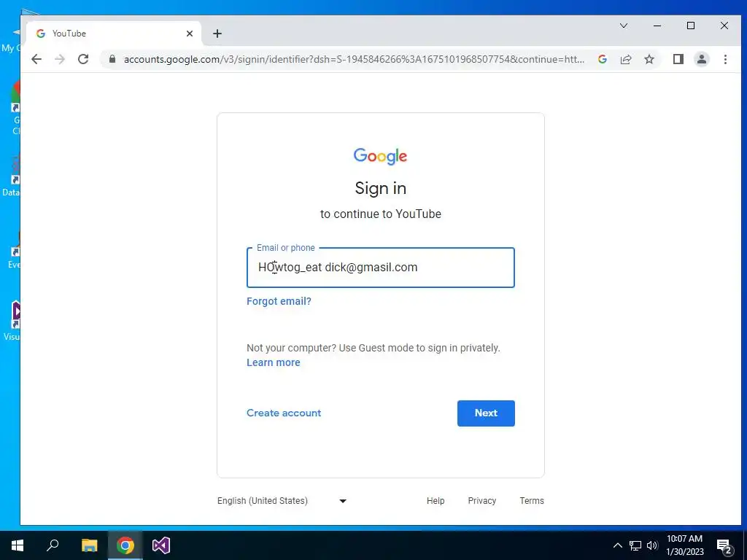Click the Next button
747x560 pixels.
(486, 413)
